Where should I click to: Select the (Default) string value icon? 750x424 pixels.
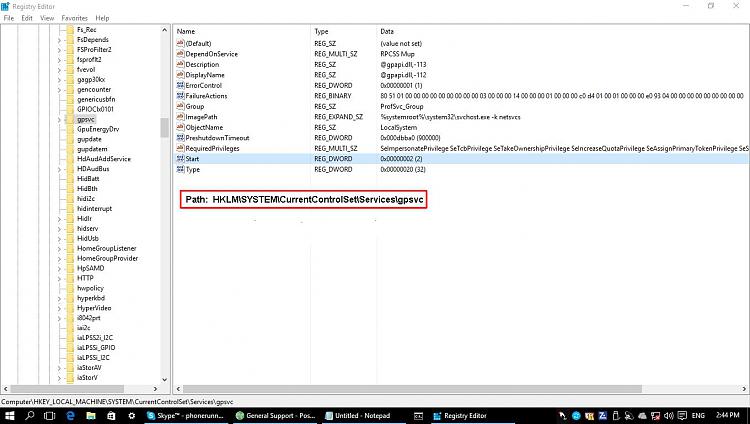(180, 43)
